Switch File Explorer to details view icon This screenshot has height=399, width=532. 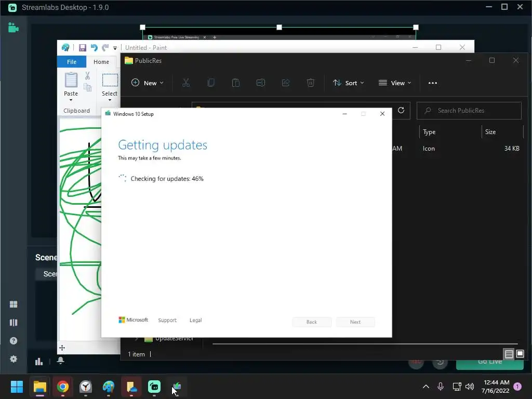[x=509, y=354]
